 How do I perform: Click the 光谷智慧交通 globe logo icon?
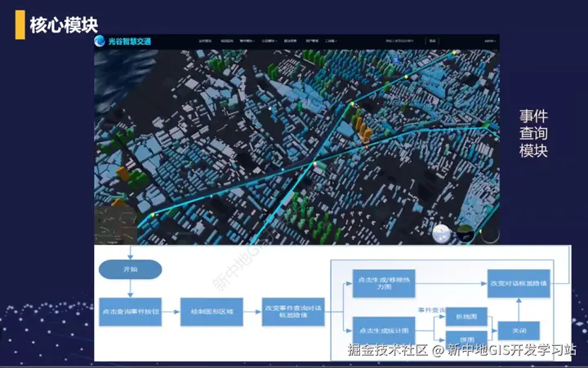100,41
